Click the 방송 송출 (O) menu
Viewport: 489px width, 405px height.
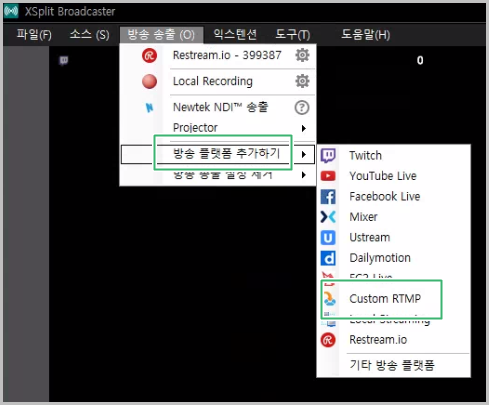click(161, 34)
